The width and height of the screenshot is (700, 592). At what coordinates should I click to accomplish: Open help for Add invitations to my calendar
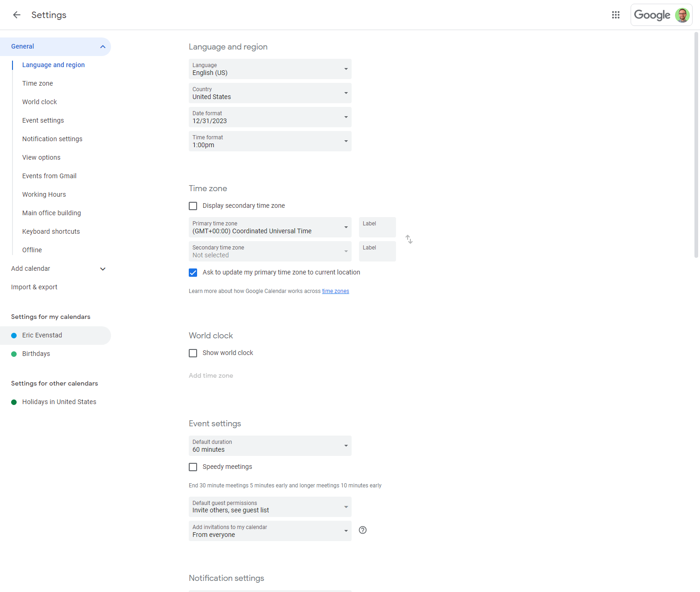363,530
